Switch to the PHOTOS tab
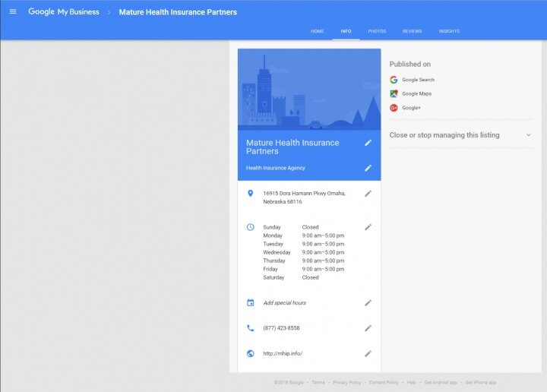The width and height of the screenshot is (547, 392). click(377, 31)
